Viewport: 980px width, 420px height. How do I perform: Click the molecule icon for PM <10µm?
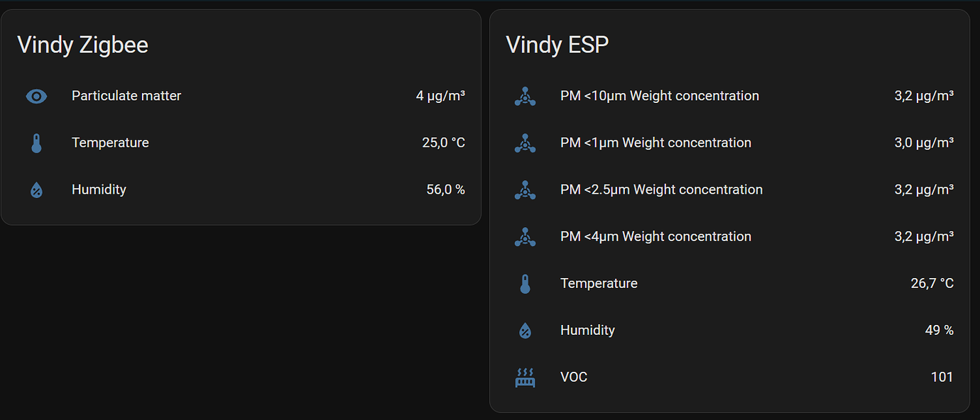(525, 96)
